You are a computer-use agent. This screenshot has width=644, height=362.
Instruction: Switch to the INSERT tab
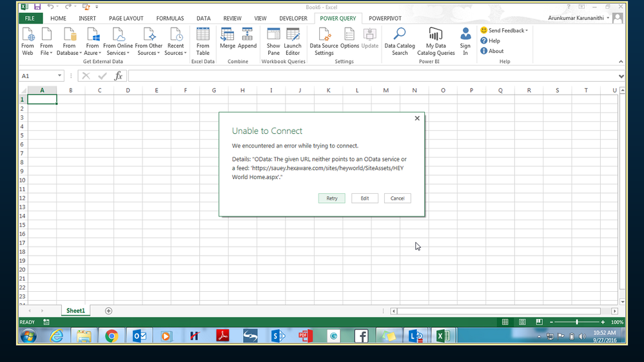(88, 19)
